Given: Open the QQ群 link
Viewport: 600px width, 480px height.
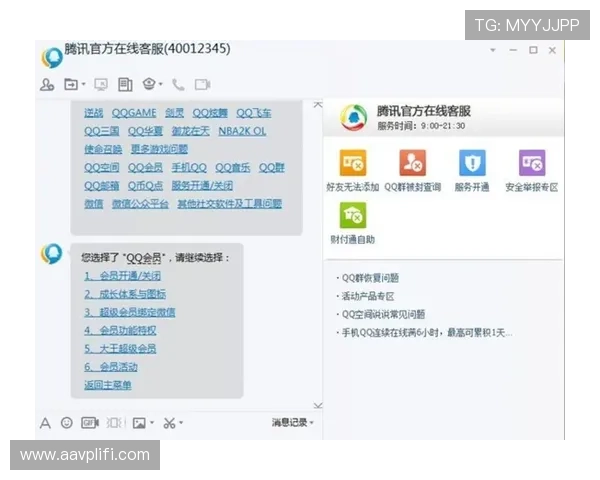Looking at the screenshot, I should pyautogui.click(x=272, y=167).
